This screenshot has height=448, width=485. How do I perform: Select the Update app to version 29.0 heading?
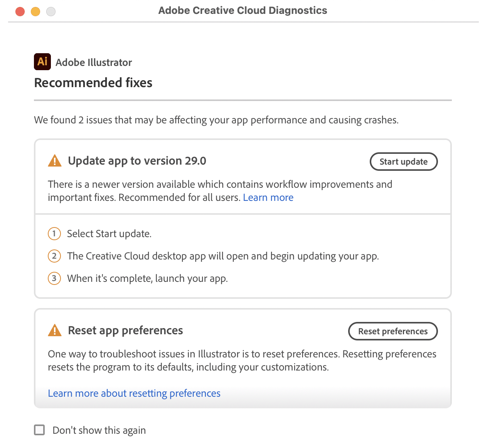coord(137,161)
